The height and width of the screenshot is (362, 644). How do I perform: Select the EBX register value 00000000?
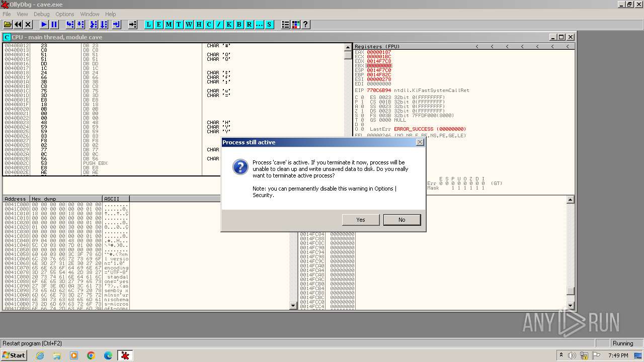coord(379,66)
